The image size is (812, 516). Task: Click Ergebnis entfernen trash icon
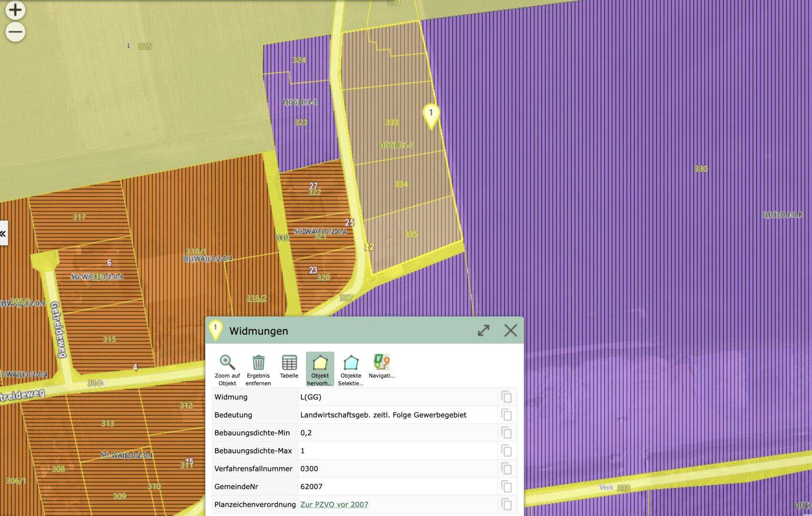258,369
